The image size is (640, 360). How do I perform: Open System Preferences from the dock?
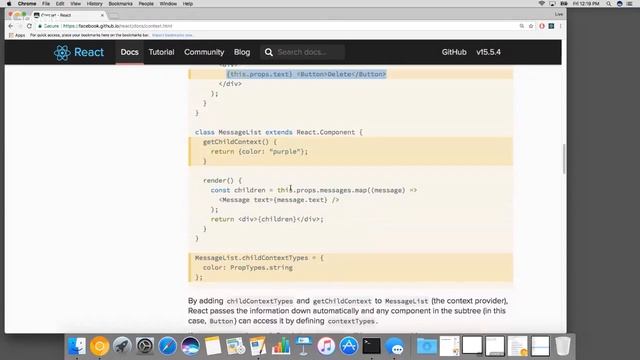[144, 346]
